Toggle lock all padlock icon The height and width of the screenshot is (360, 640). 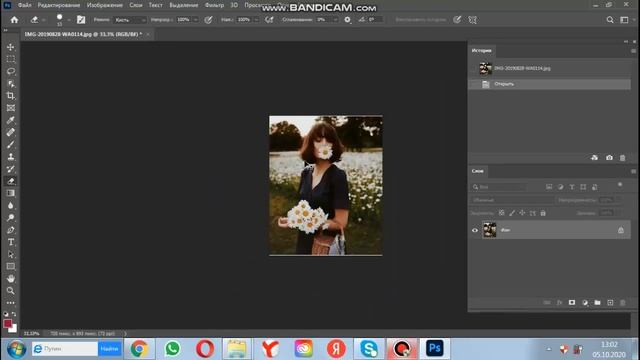coord(543,213)
